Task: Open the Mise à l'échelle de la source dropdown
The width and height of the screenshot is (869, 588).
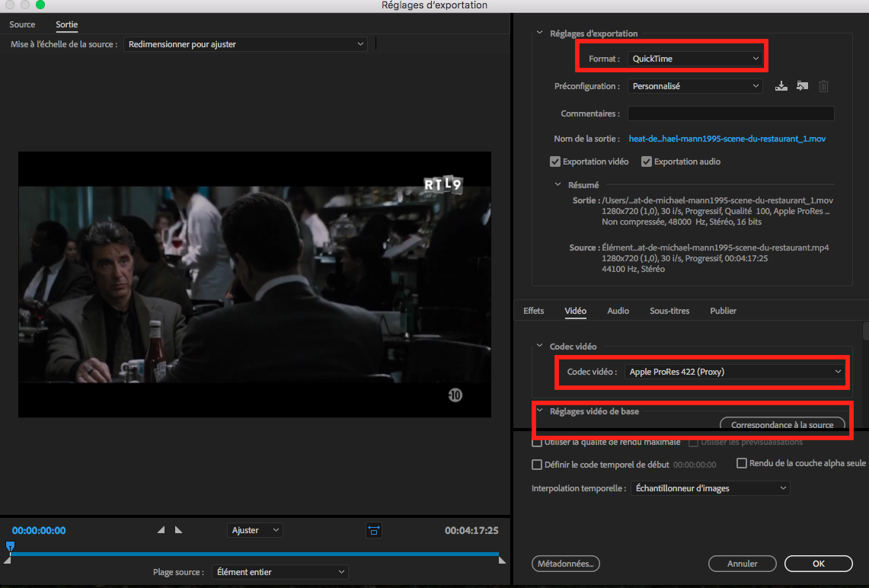Action: [x=245, y=43]
